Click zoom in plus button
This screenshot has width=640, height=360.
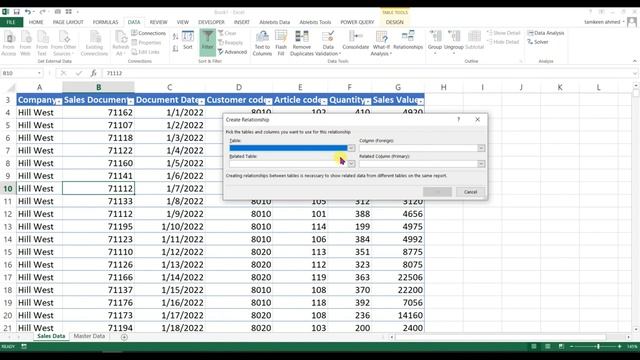[620, 347]
